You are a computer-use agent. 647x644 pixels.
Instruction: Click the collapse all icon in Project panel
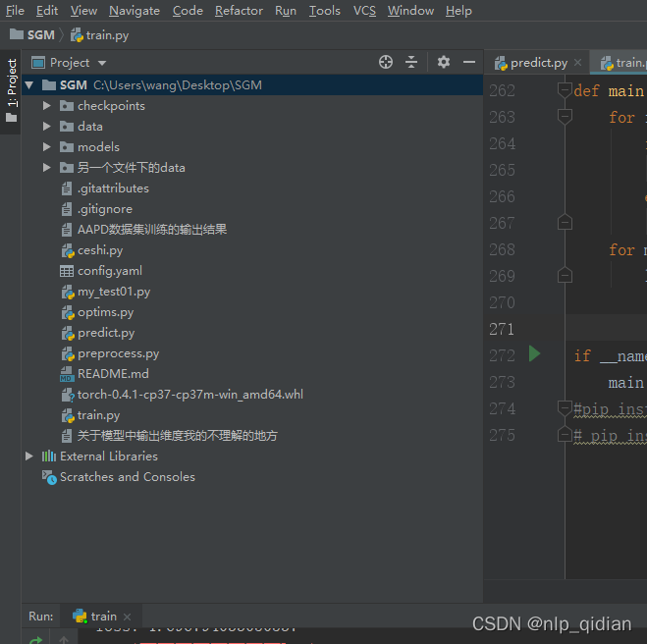(x=411, y=62)
